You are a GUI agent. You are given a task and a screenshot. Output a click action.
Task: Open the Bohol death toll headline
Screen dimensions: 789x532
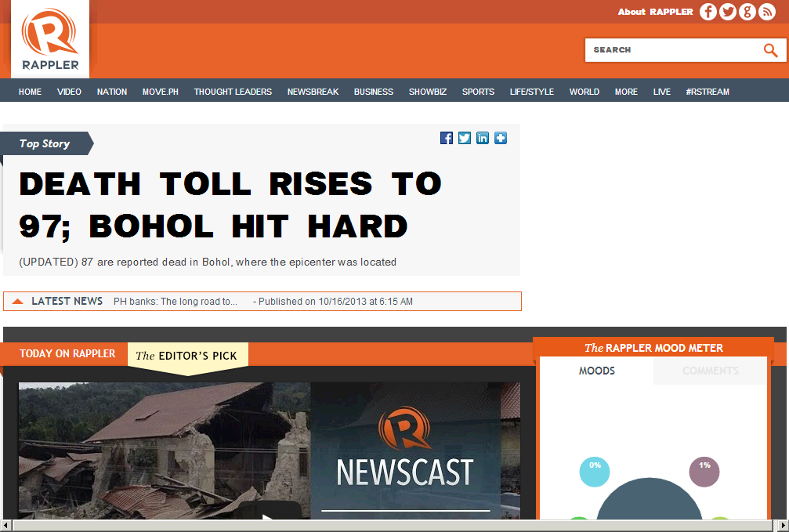click(230, 205)
